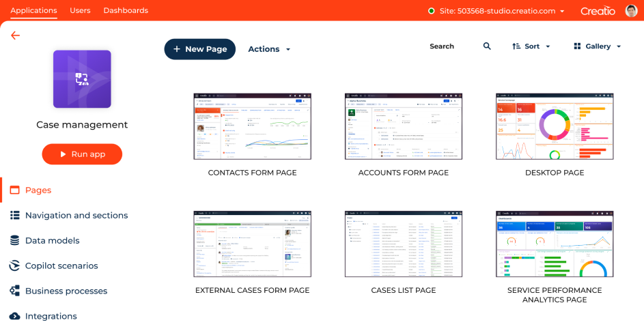Expand the Site selector dropdown
Viewport: 644px width, 329px height.
pos(496,11)
